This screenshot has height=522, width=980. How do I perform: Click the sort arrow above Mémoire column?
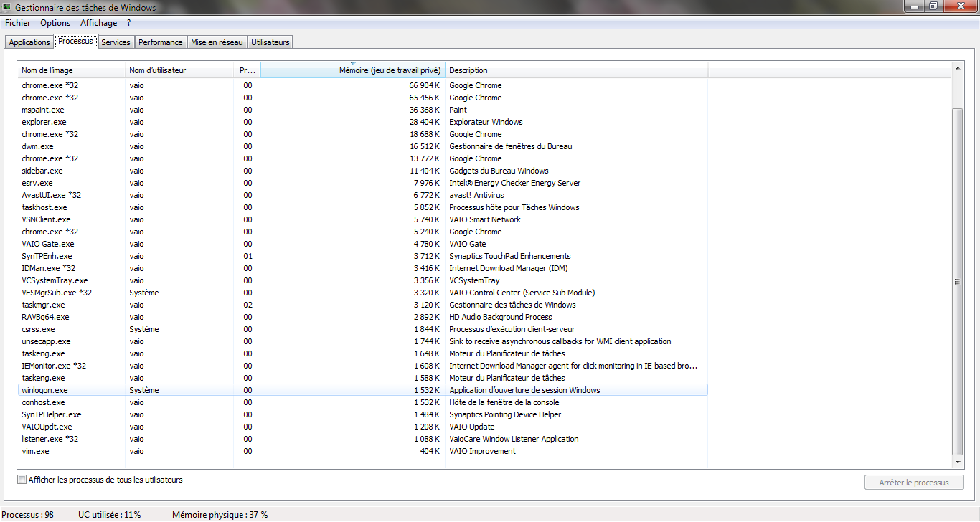[353, 65]
